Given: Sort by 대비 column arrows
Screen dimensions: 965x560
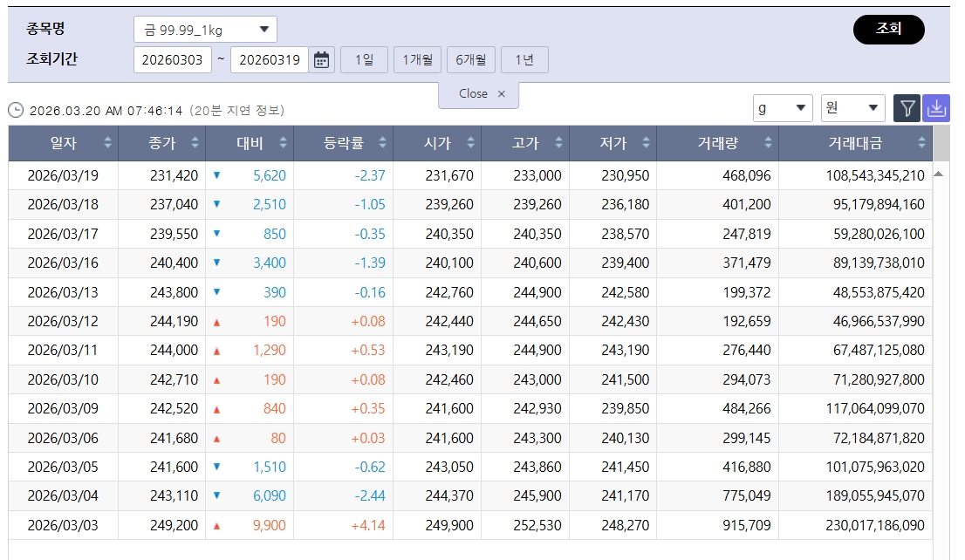Looking at the screenshot, I should (x=283, y=143).
